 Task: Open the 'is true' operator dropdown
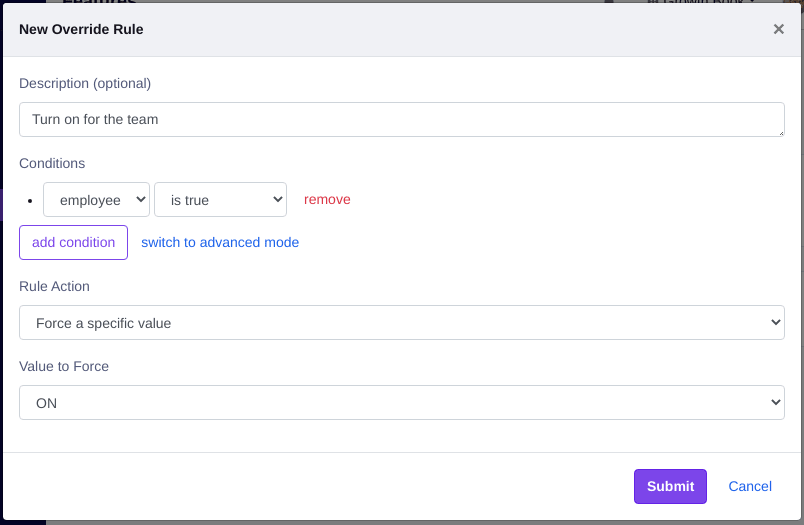point(220,199)
